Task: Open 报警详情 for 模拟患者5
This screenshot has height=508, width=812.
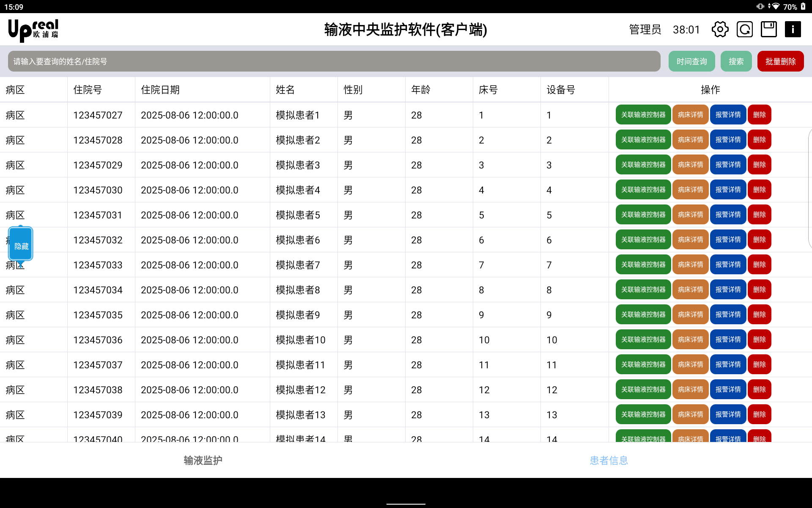Action: 728,215
